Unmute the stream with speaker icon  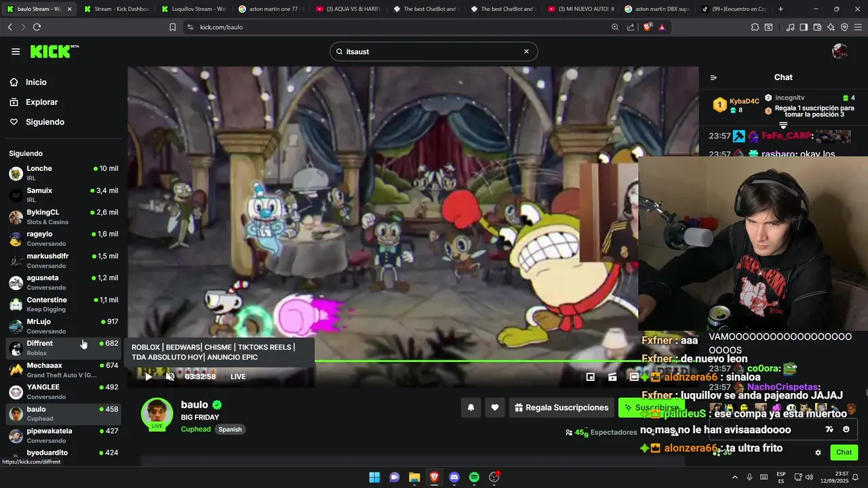[170, 377]
